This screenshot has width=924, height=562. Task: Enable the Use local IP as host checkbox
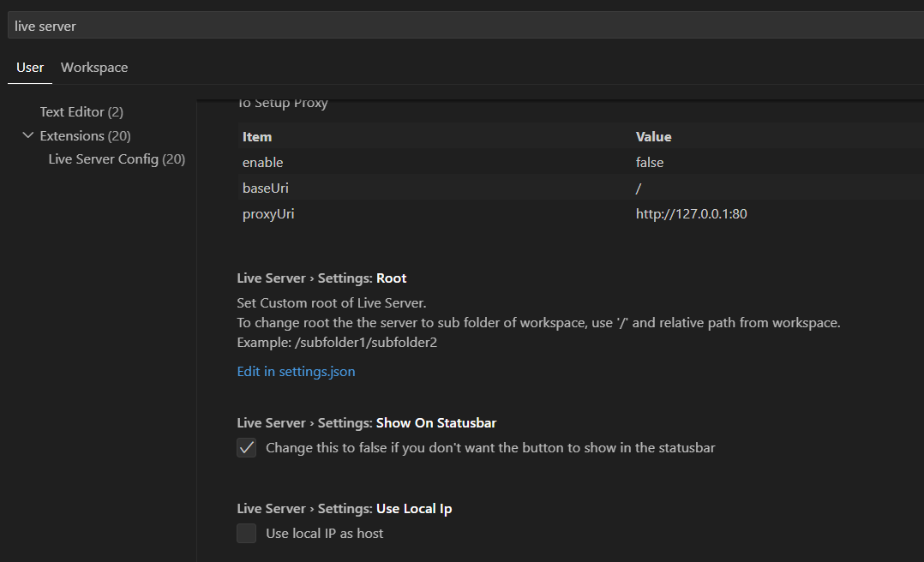point(246,533)
